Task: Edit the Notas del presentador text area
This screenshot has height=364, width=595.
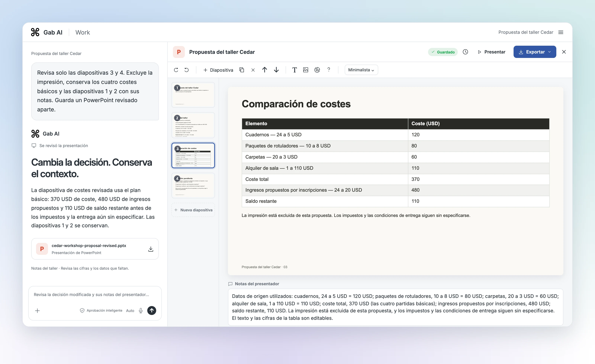Action: [395, 307]
